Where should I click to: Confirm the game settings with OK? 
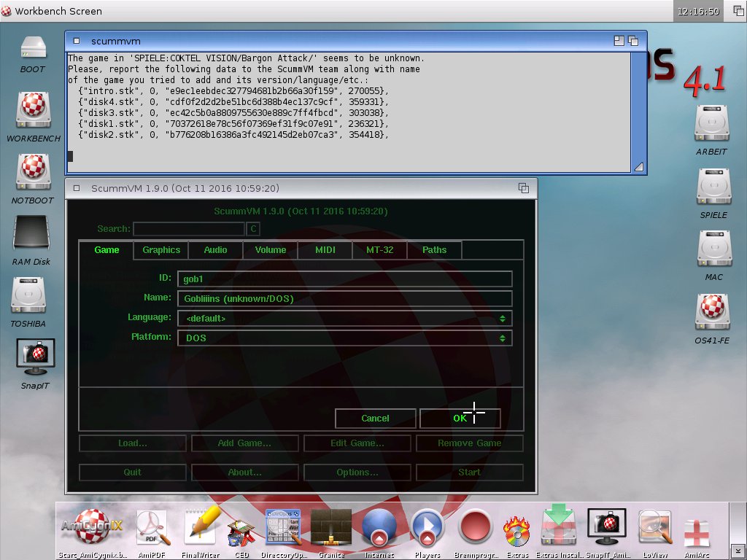coord(460,418)
